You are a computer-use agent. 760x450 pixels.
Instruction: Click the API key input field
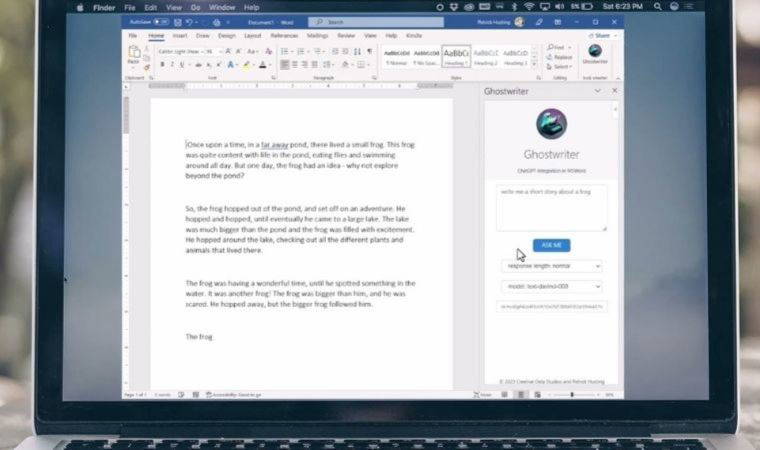[552, 306]
